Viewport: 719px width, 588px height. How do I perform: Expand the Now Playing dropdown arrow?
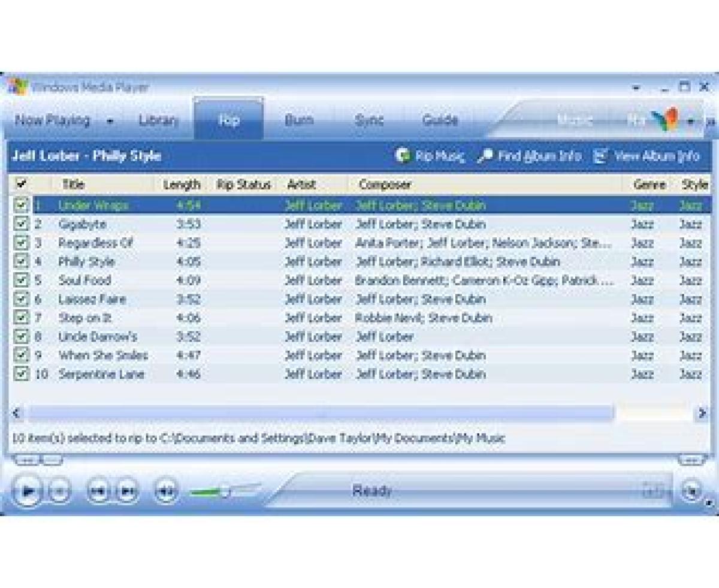pyautogui.click(x=110, y=121)
